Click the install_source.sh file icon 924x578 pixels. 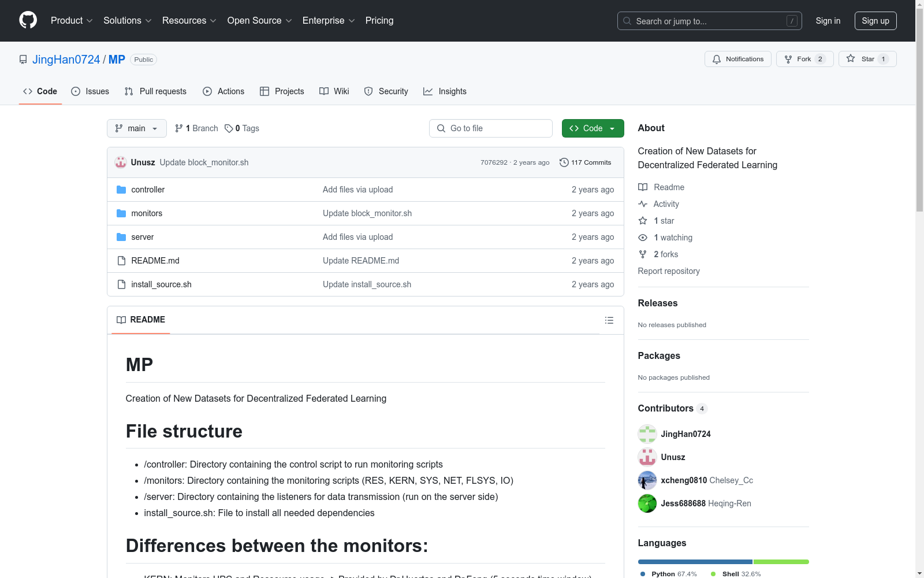121,284
